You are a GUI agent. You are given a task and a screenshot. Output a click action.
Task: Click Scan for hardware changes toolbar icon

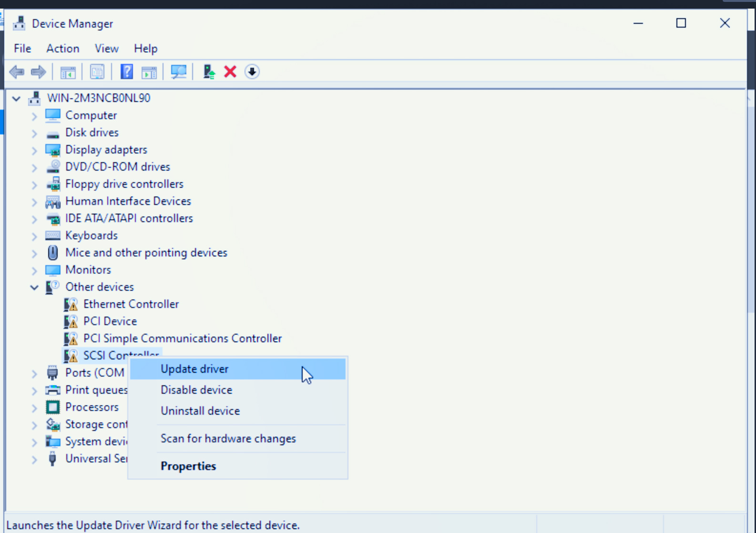[179, 72]
